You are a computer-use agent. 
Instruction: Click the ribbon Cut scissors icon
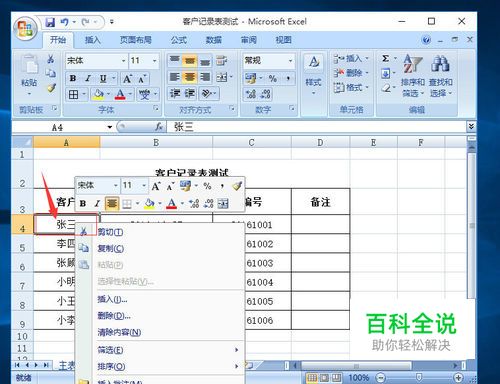(x=51, y=59)
